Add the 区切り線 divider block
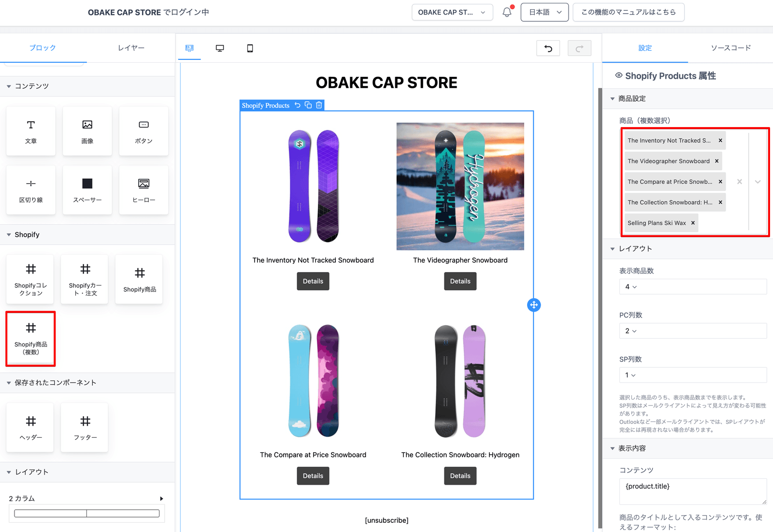This screenshot has width=773, height=532. 31,190
